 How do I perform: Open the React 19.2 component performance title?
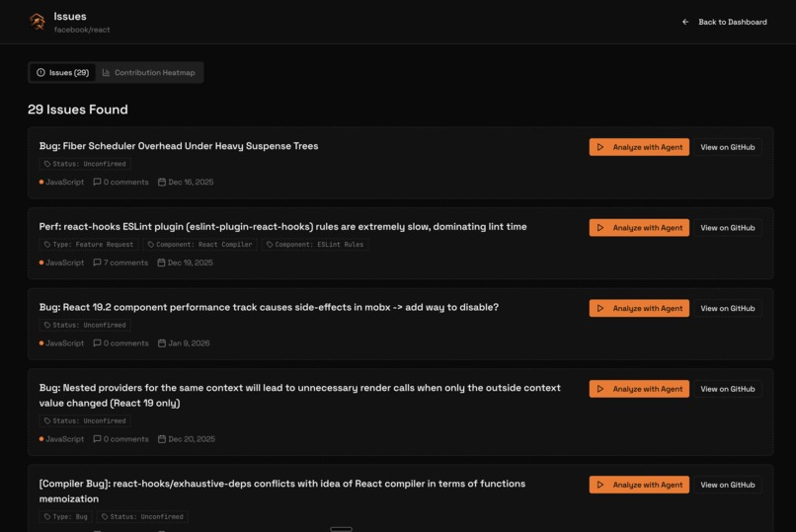[x=269, y=307]
